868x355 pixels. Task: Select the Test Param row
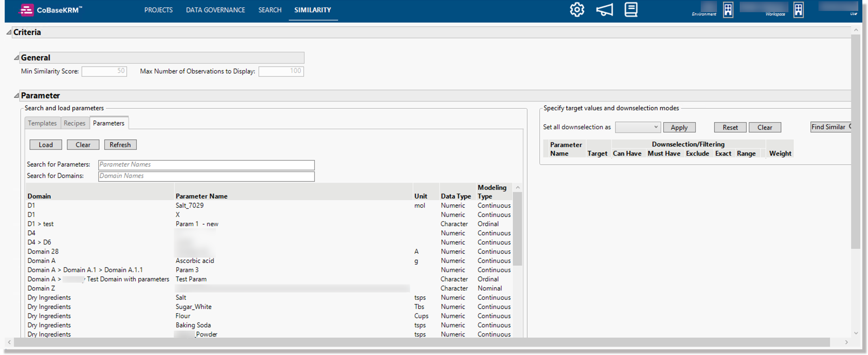click(269, 279)
